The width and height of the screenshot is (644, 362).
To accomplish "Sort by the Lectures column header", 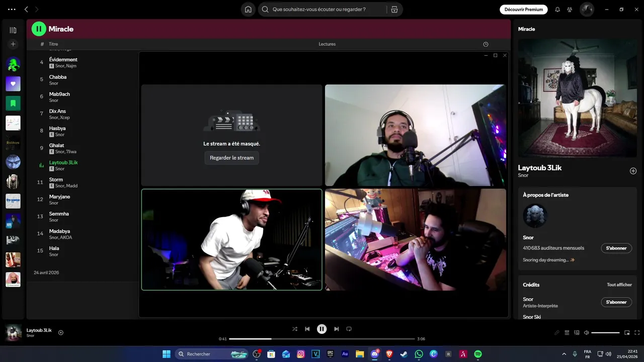I will click(327, 44).
